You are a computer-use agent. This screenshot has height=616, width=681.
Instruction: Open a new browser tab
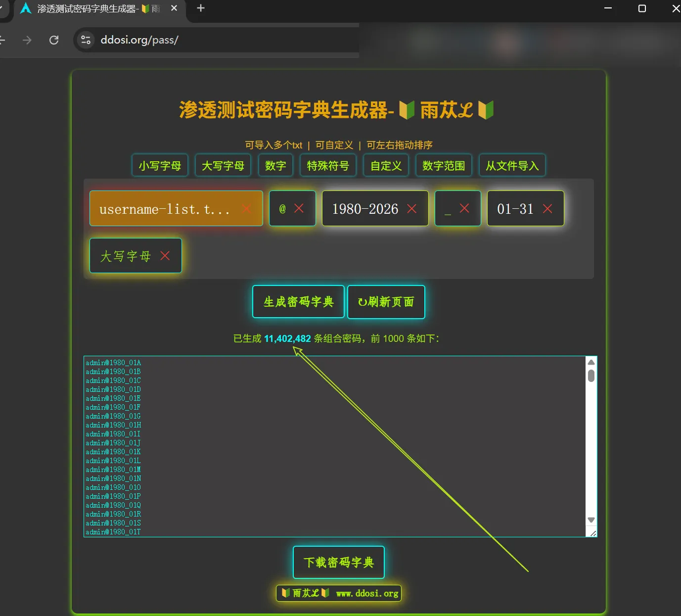point(201,8)
